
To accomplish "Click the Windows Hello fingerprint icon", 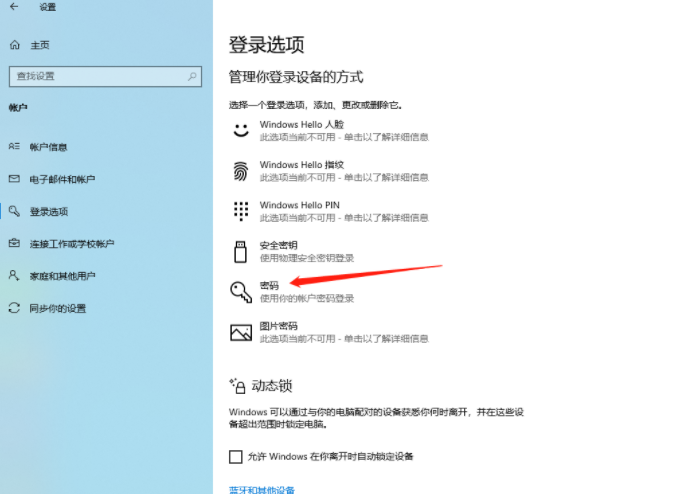I will [x=241, y=171].
